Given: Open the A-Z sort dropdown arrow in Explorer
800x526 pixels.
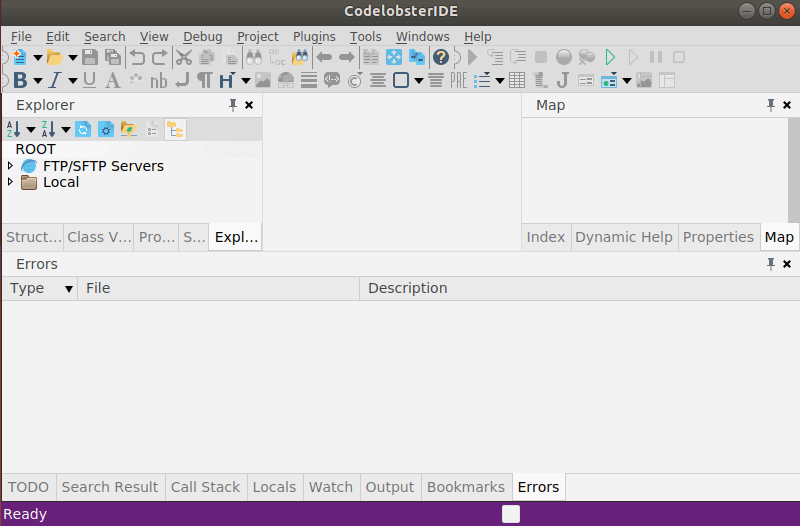Looking at the screenshot, I should tap(31, 130).
